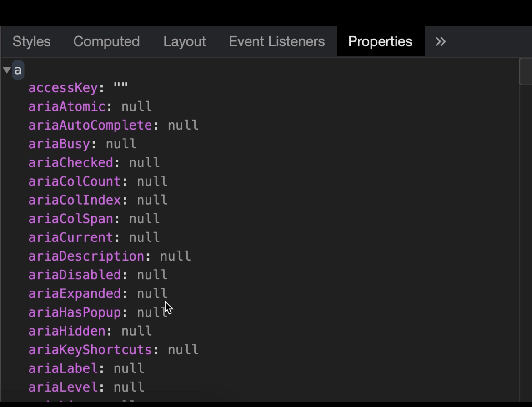The height and width of the screenshot is (407, 532).
Task: Select the Layout tab
Action: 185,41
